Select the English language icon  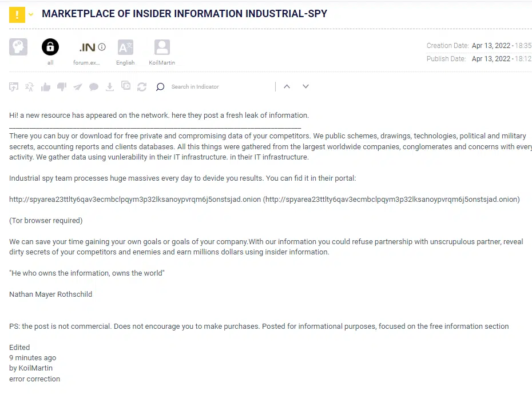125,47
